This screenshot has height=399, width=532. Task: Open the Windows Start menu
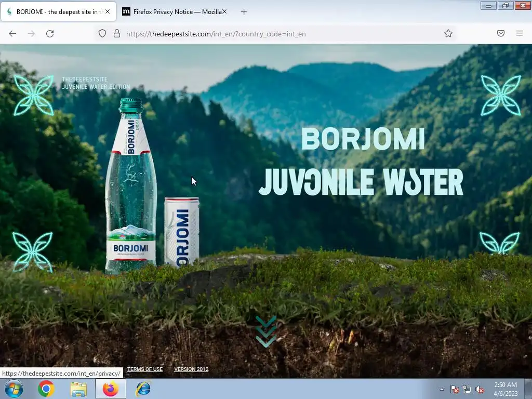(x=14, y=389)
